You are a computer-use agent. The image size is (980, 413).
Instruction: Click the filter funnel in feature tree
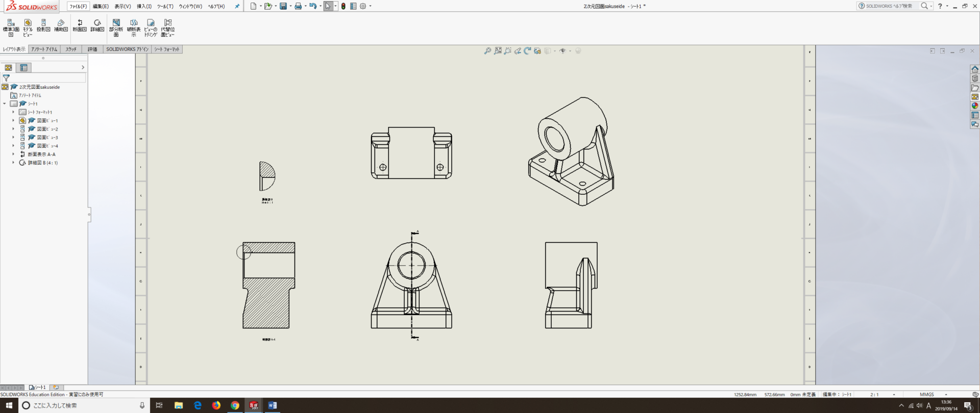pos(6,78)
